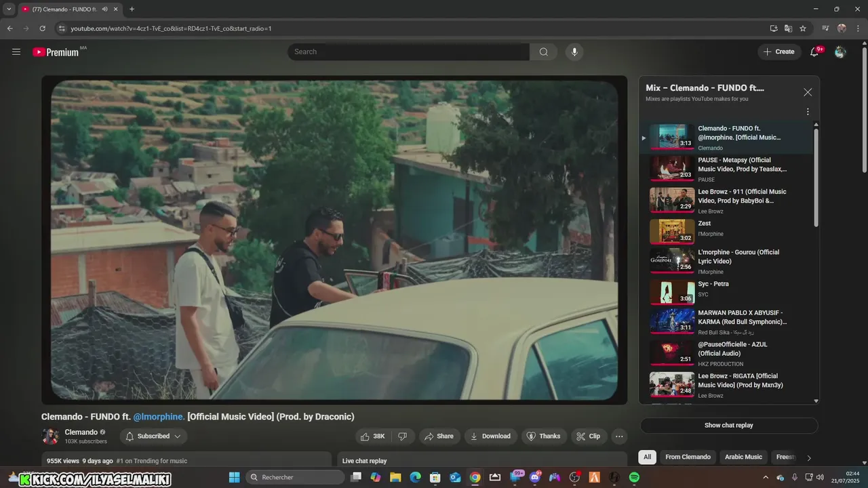868x488 pixels.
Task: Open the Clemando channel name link
Action: pyautogui.click(x=81, y=432)
